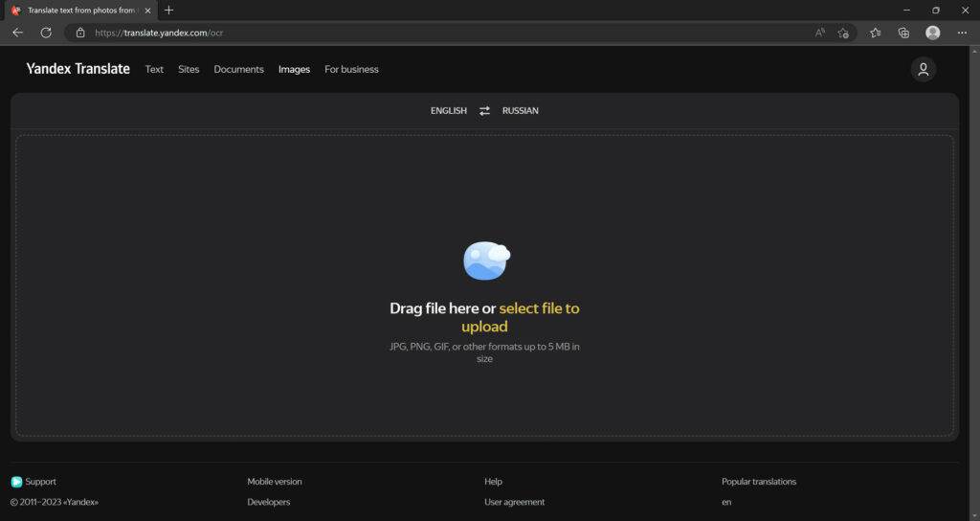Click the Yandex account profile icon
The image size is (980, 521).
click(x=923, y=69)
